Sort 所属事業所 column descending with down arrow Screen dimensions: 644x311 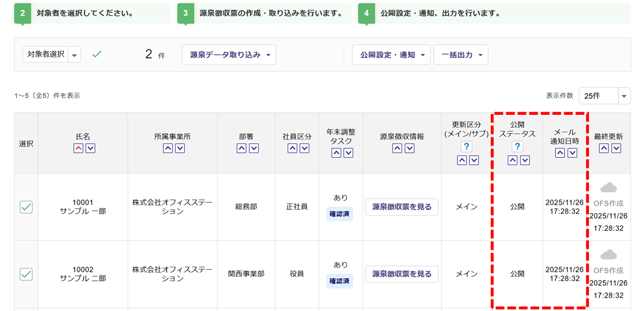tap(180, 148)
